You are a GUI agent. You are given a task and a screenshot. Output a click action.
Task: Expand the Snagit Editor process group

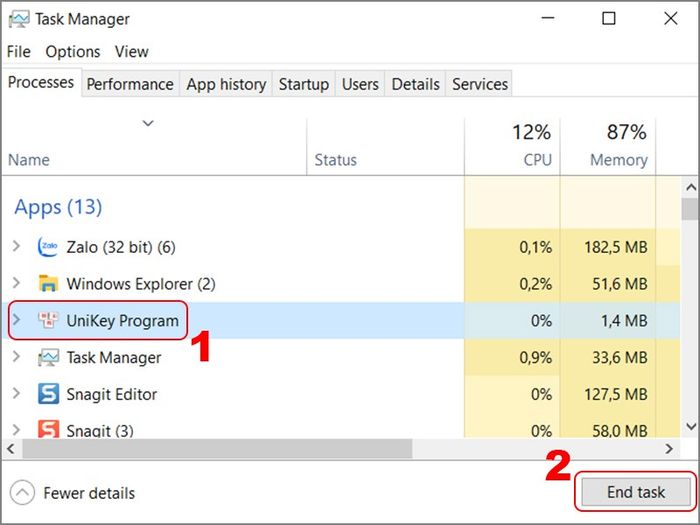[17, 393]
